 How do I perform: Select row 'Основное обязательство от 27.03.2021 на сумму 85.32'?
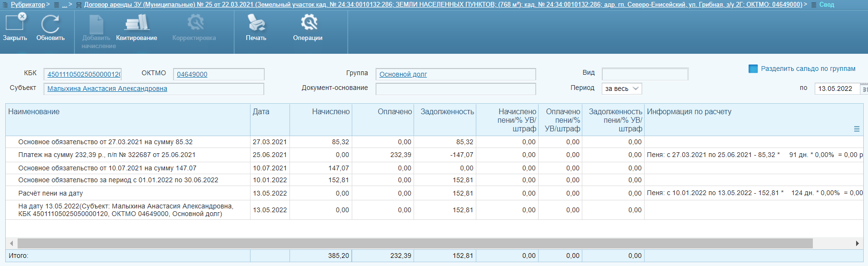[434, 142]
